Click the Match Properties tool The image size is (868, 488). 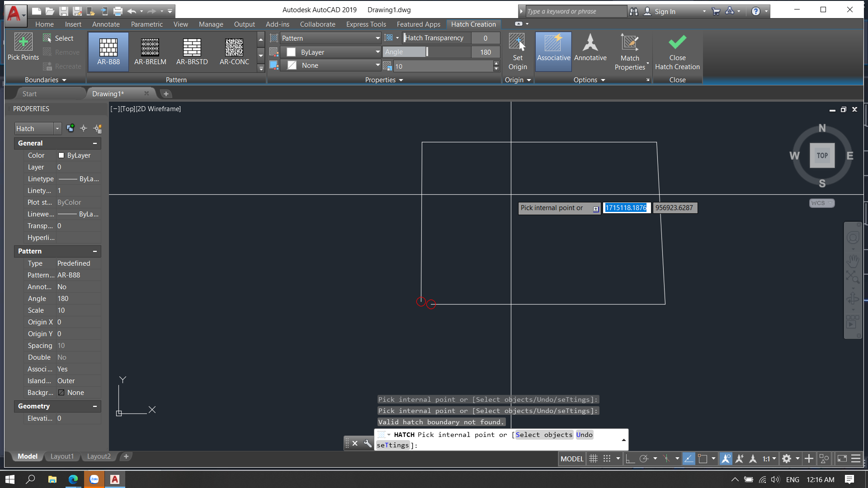(630, 52)
